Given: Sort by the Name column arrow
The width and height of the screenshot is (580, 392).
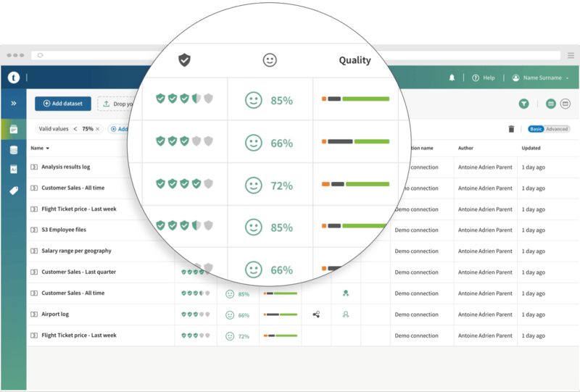Looking at the screenshot, I should [48, 149].
